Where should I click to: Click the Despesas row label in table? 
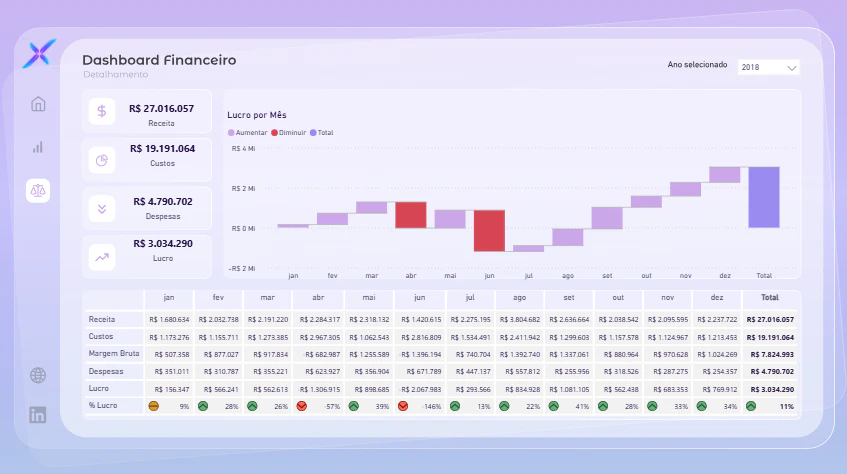point(106,371)
